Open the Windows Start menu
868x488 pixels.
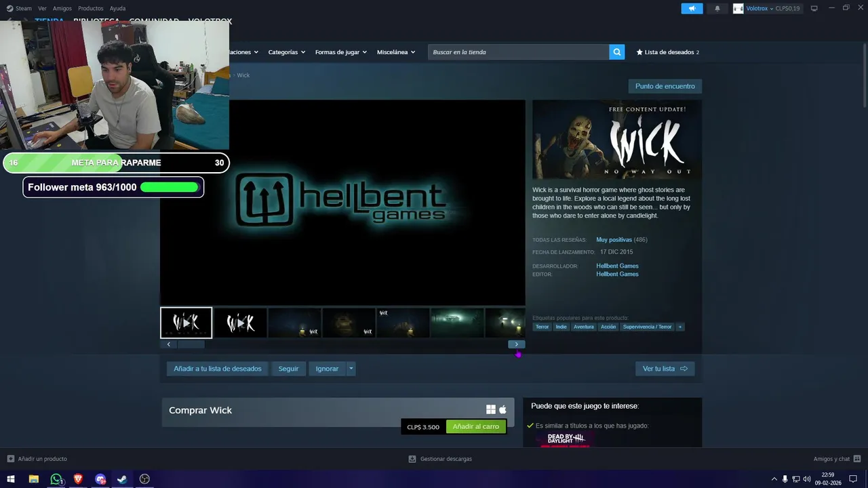pyautogui.click(x=11, y=479)
